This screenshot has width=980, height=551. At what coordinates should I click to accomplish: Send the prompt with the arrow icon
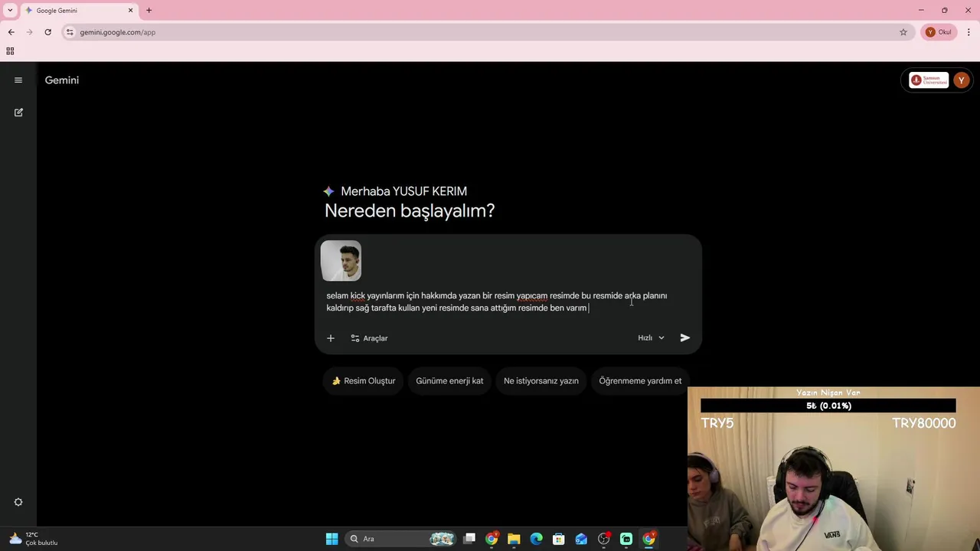685,337
